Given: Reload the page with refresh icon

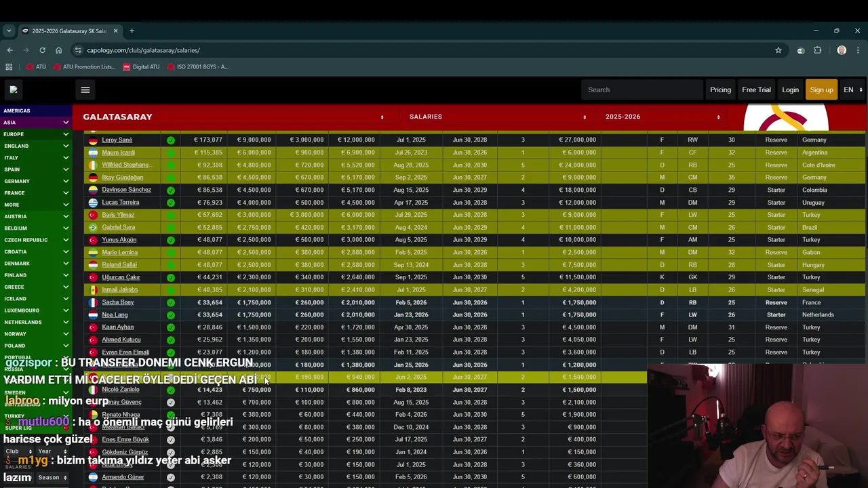Looking at the screenshot, I should (x=42, y=50).
